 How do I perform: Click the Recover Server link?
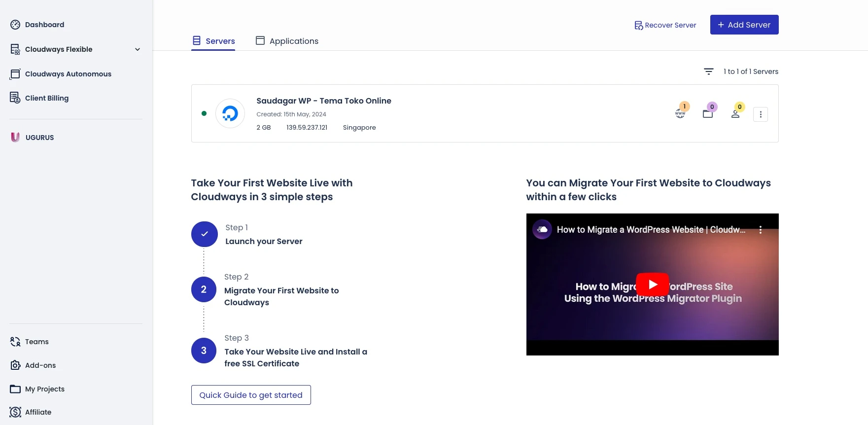pyautogui.click(x=665, y=25)
